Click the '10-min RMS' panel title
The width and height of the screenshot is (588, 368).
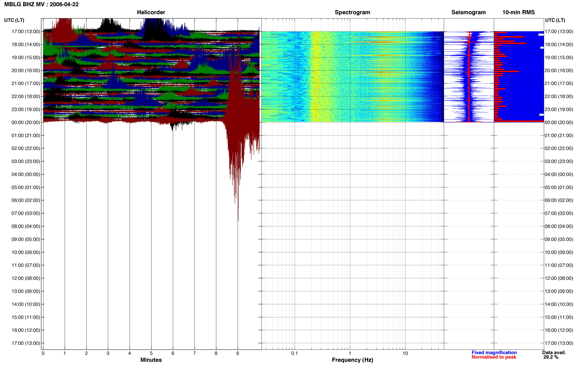coord(518,12)
